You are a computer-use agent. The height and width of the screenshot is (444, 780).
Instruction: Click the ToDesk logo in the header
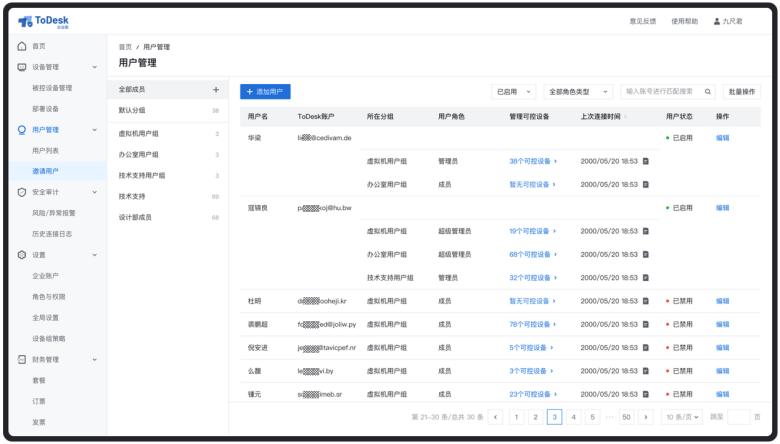[44, 21]
